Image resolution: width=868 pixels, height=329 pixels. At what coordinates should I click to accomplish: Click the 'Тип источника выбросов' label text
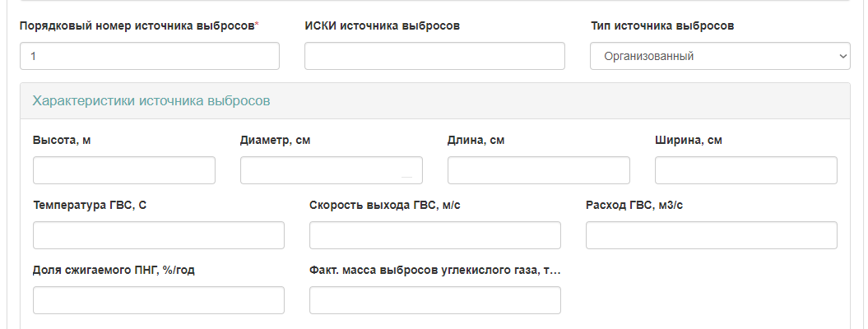click(x=662, y=25)
